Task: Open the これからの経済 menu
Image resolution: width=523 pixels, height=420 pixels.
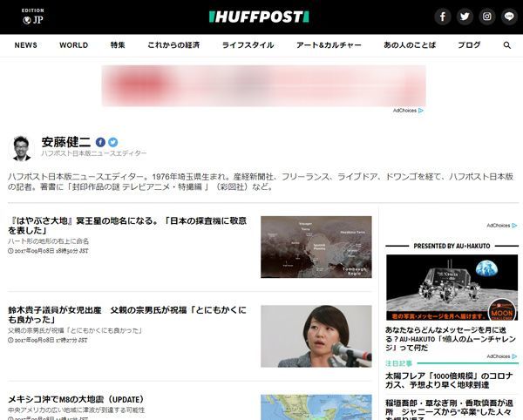Action: (x=173, y=45)
